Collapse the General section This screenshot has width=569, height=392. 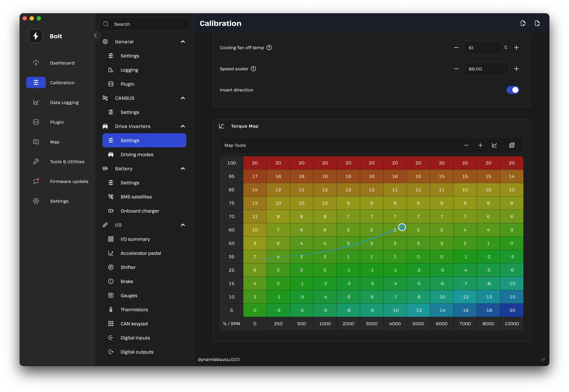coord(183,42)
